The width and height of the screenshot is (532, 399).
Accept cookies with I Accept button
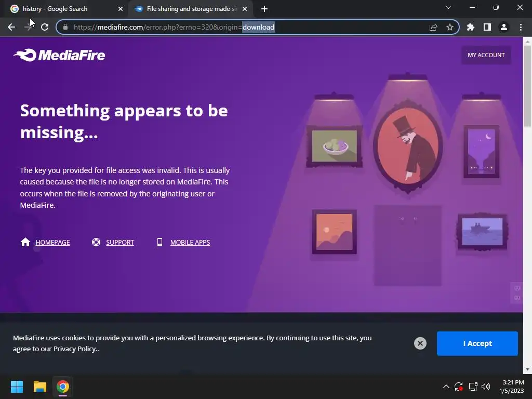477,343
